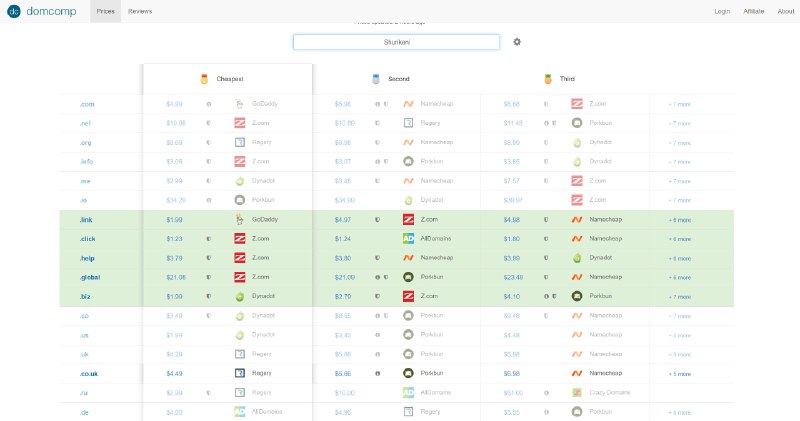Image resolution: width=800 pixels, height=421 pixels.
Task: Expand '+ 6 more' for the .link row
Action: click(x=679, y=219)
